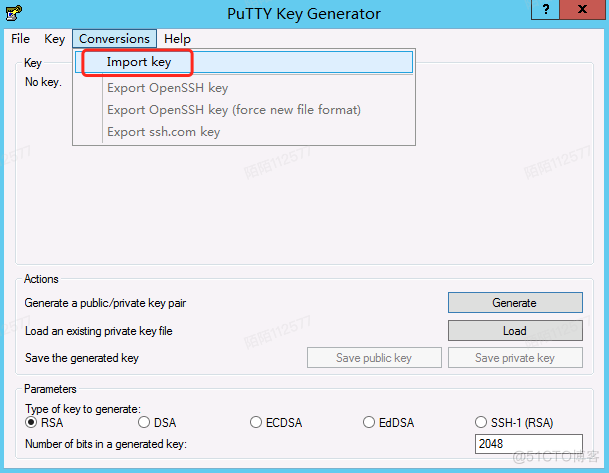Image resolution: width=609 pixels, height=473 pixels.
Task: Click the PuTTY Key Generator title bar icon
Action: 14,13
